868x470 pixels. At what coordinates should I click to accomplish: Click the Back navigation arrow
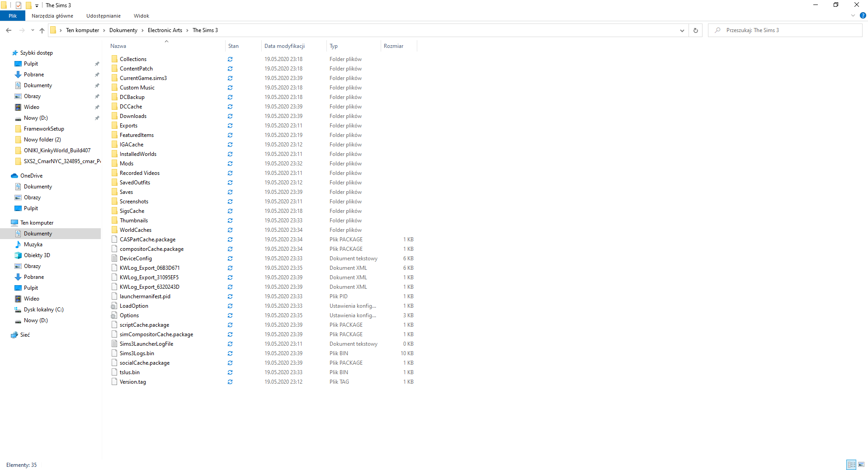9,30
